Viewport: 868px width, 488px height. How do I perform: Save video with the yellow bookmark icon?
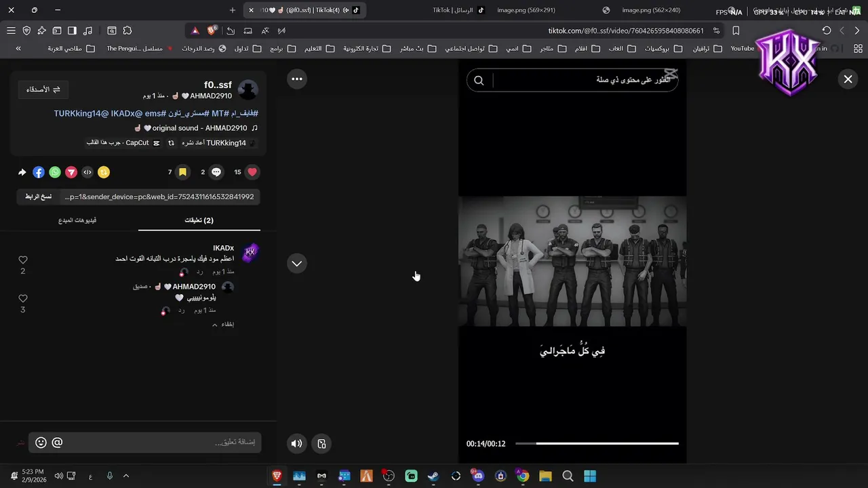coord(182,172)
